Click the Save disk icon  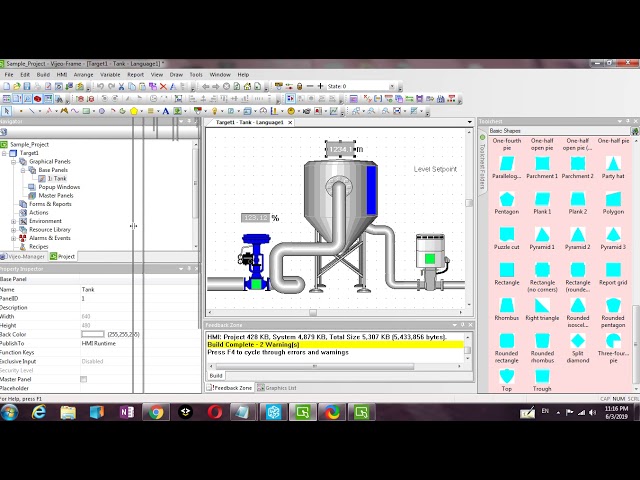27,87
